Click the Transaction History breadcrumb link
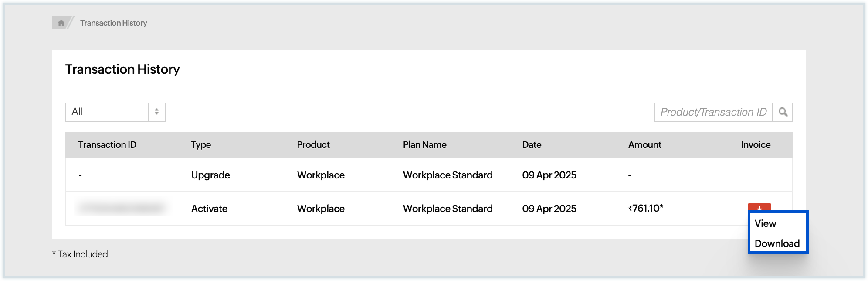 (113, 23)
